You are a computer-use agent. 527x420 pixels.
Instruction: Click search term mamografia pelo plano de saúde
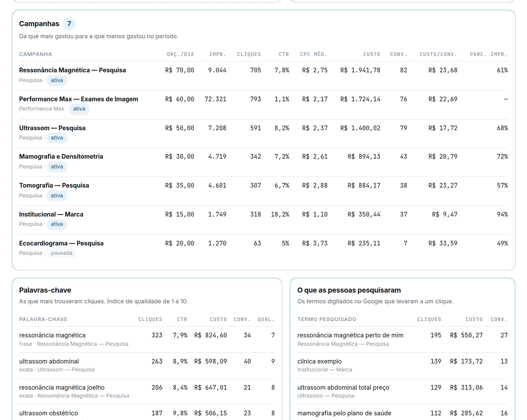pyautogui.click(x=344, y=413)
